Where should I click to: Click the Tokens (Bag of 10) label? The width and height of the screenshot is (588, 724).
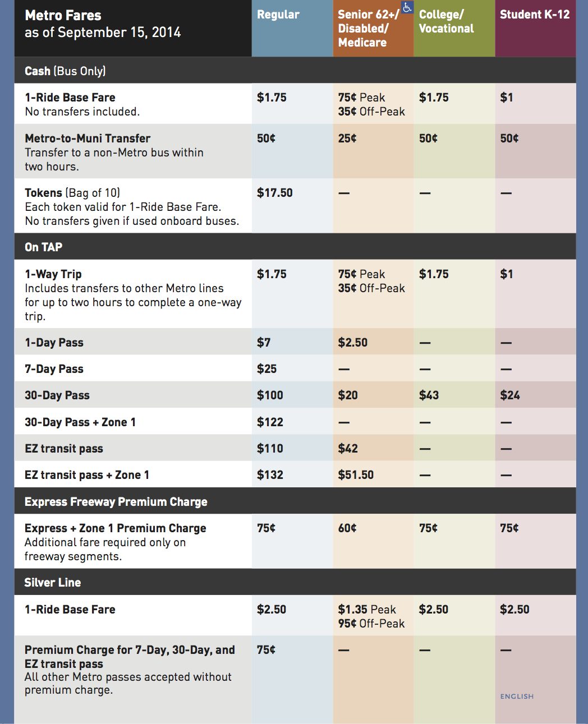click(x=72, y=193)
